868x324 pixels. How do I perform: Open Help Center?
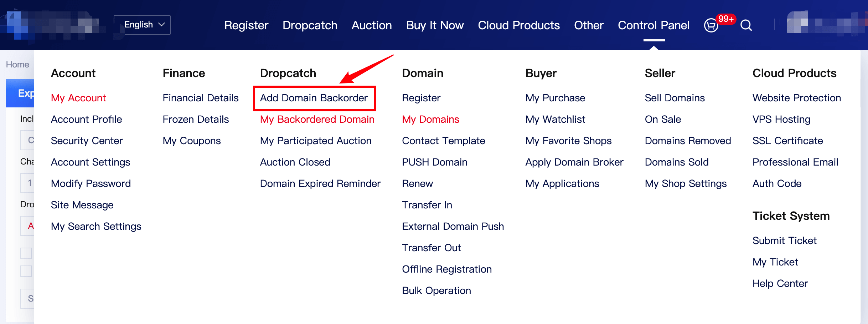[780, 283]
